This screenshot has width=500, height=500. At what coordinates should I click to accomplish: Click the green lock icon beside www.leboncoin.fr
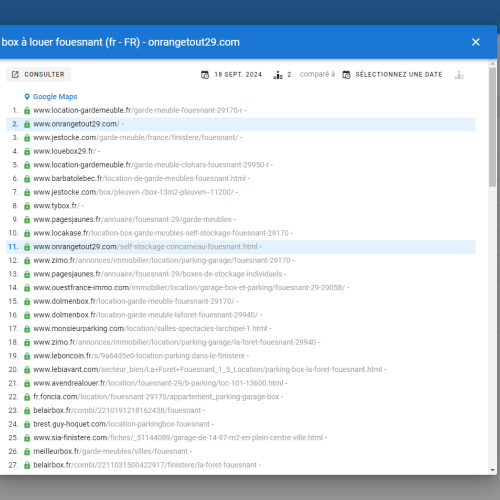pyautogui.click(x=27, y=356)
